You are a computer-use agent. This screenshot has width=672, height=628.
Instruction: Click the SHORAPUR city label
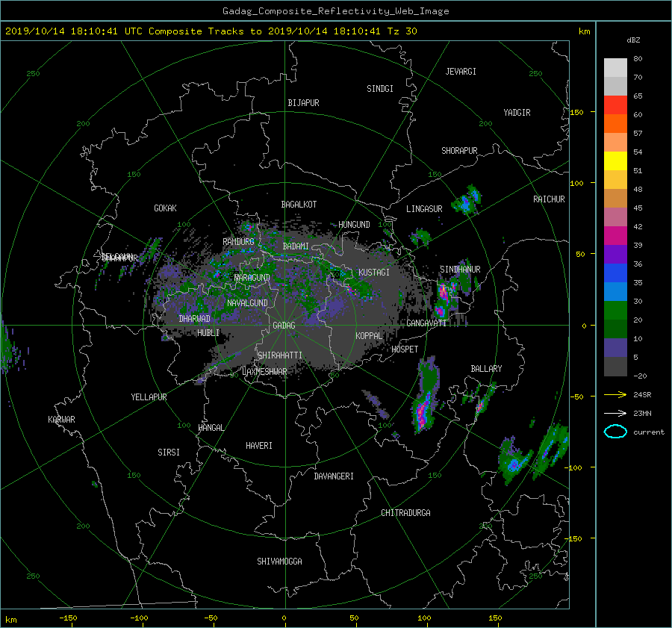(x=459, y=151)
